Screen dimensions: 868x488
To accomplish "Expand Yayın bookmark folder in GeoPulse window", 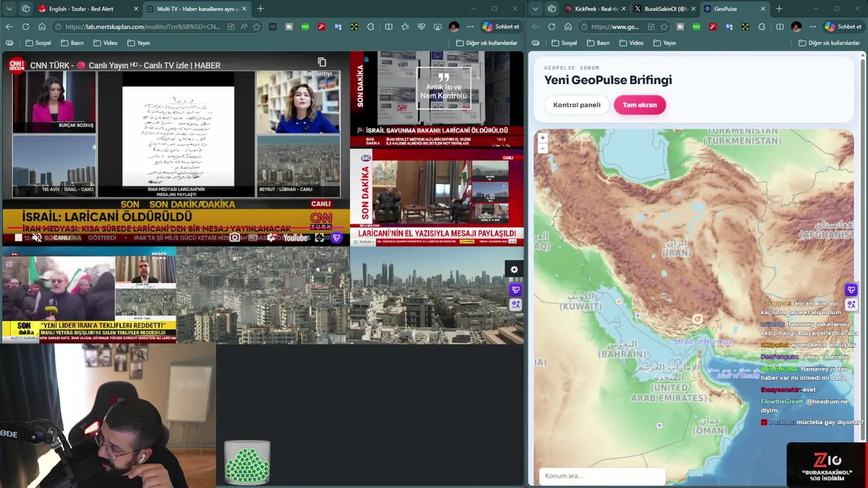I will pos(665,43).
